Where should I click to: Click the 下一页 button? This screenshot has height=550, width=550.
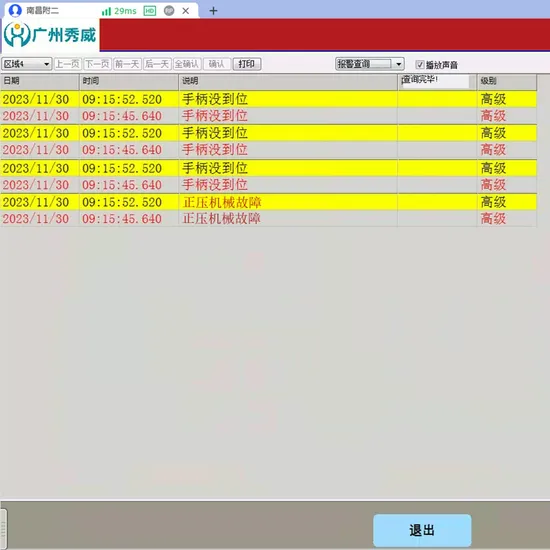(x=97, y=64)
